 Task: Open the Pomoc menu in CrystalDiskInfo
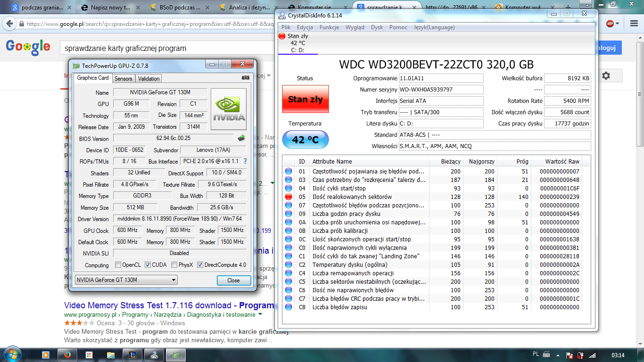point(398,27)
